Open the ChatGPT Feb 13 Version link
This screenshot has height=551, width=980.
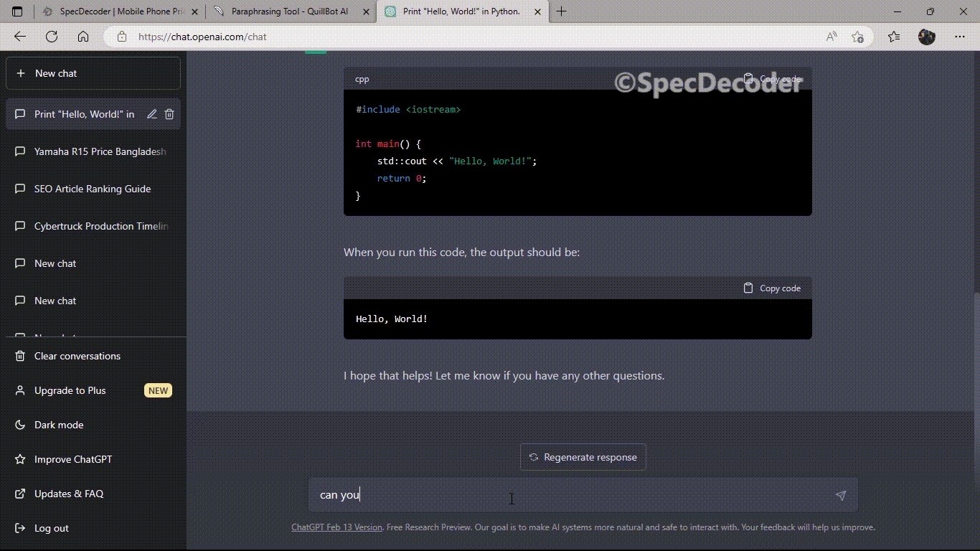[x=336, y=527]
